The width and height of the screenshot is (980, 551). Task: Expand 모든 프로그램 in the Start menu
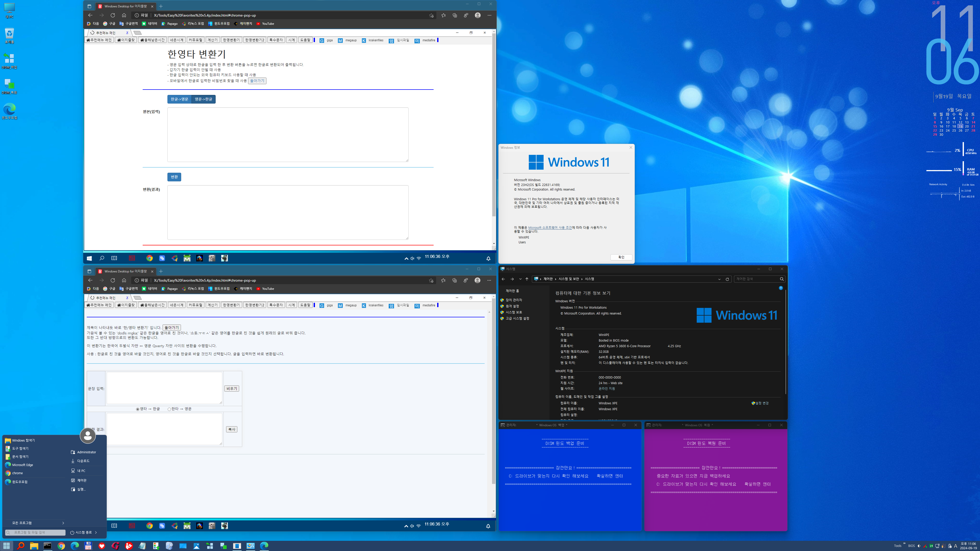coord(35,523)
